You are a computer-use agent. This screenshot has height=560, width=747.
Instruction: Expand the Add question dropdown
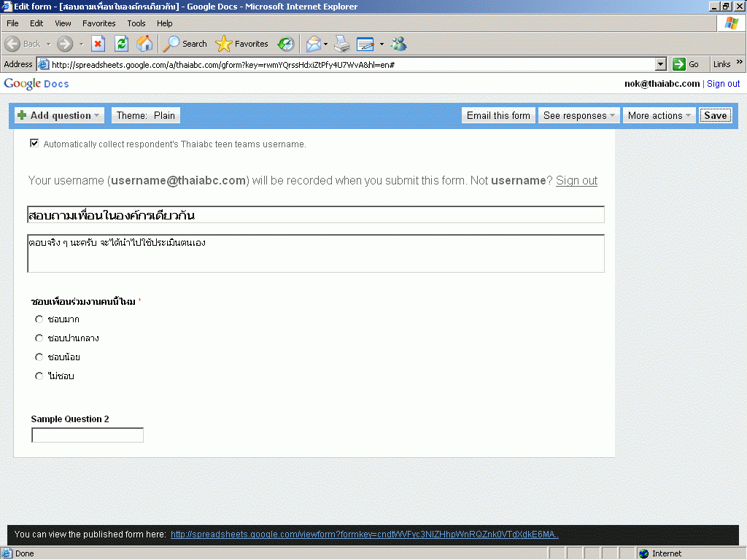60,115
